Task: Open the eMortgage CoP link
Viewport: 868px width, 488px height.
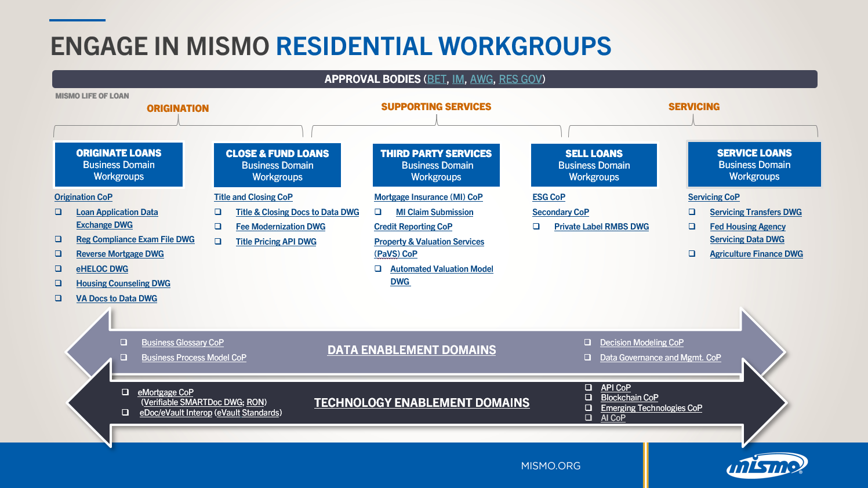Action: (165, 391)
